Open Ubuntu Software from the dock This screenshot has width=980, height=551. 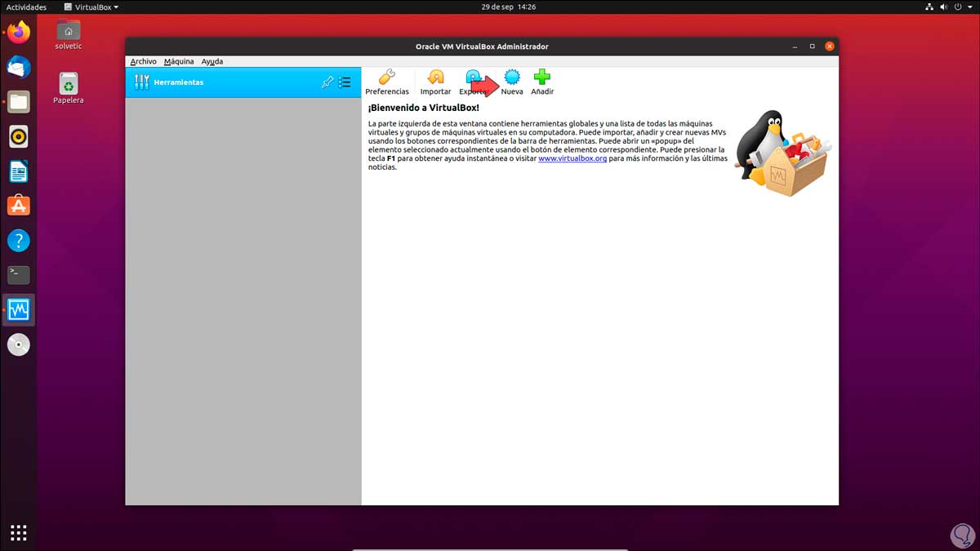click(19, 206)
